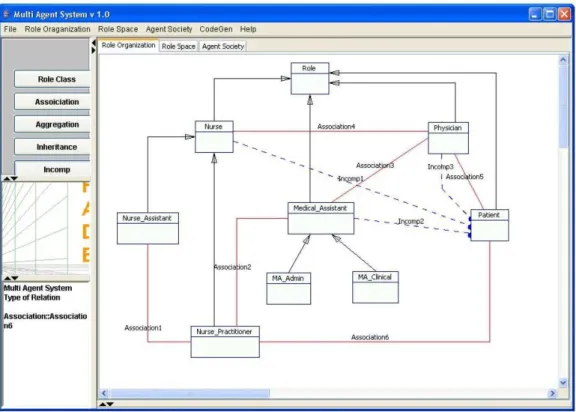This screenshot has height=412, width=576.
Task: Select the Nurse_Assistant class box
Action: (x=148, y=228)
